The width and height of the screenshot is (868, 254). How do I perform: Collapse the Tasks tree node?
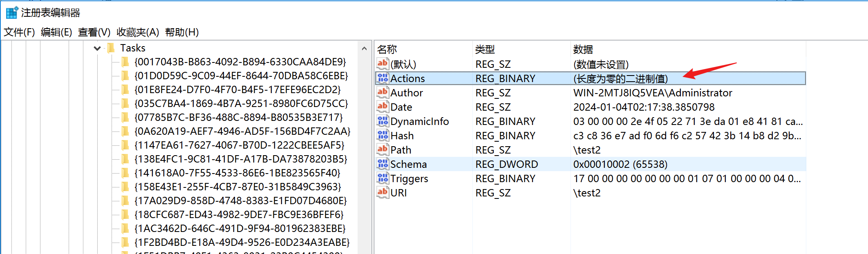[97, 48]
